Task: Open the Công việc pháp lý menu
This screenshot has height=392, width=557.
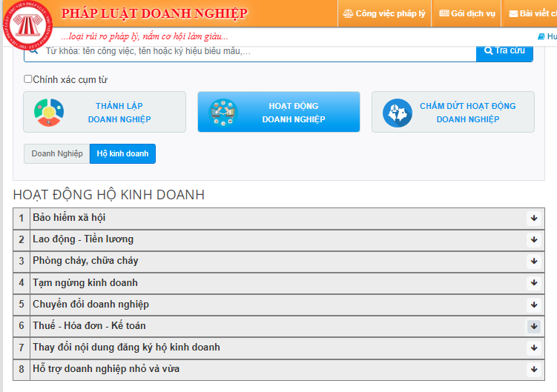Action: (x=384, y=13)
